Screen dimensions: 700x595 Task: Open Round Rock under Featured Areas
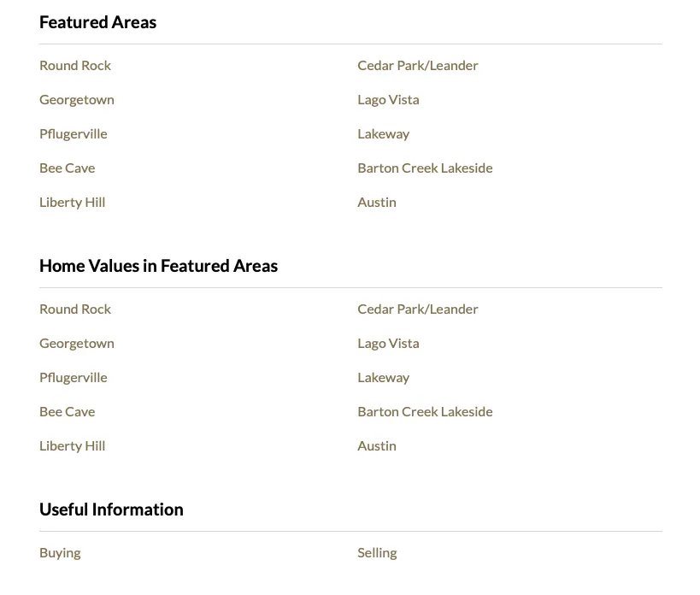(75, 66)
